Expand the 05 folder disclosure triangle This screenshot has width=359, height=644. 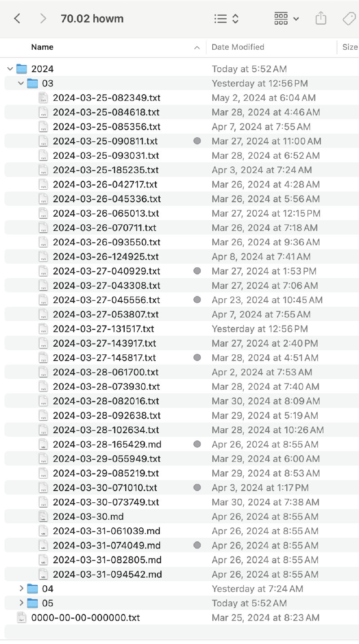pyautogui.click(x=21, y=603)
